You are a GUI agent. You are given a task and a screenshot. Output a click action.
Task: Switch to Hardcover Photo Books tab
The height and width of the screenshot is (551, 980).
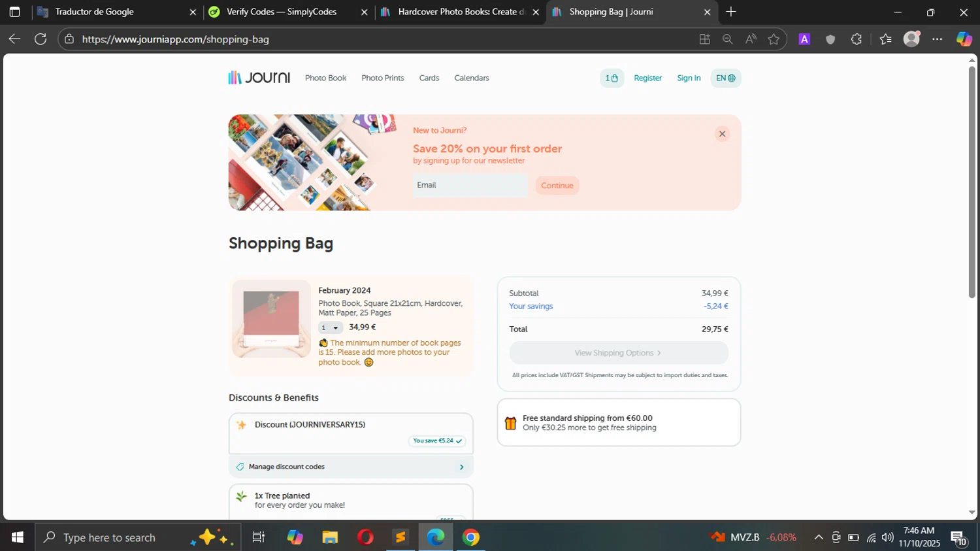click(459, 12)
